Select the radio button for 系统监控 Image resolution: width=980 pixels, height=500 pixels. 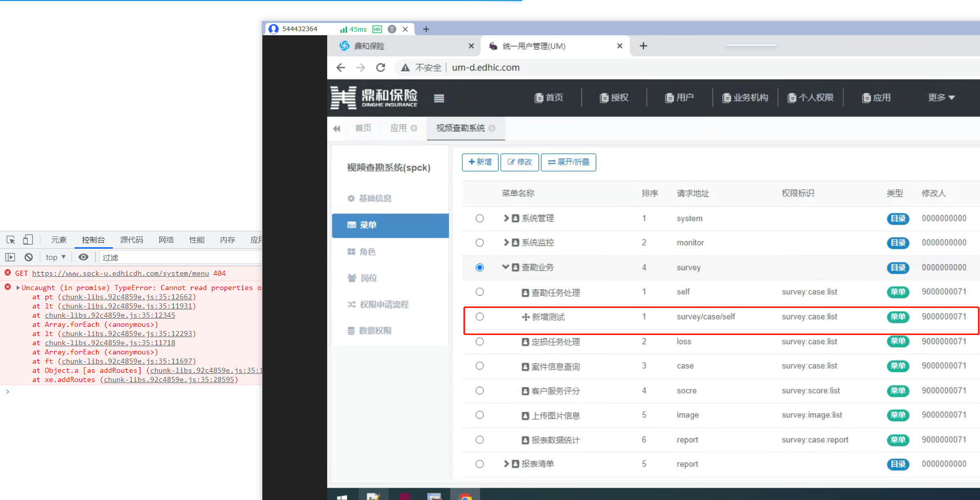(x=480, y=243)
